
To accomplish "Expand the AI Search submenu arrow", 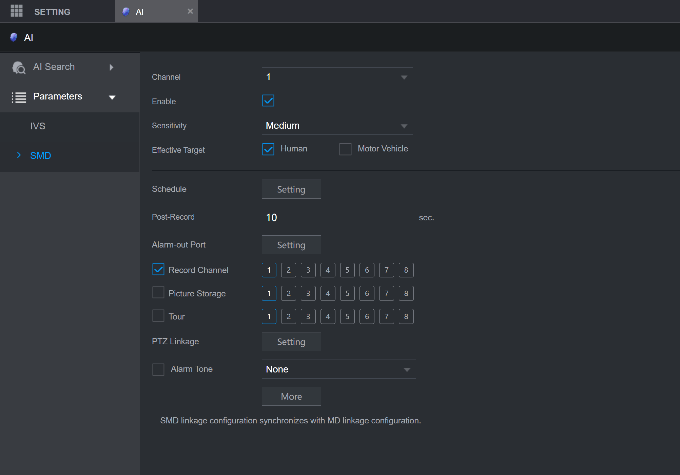I will point(111,67).
